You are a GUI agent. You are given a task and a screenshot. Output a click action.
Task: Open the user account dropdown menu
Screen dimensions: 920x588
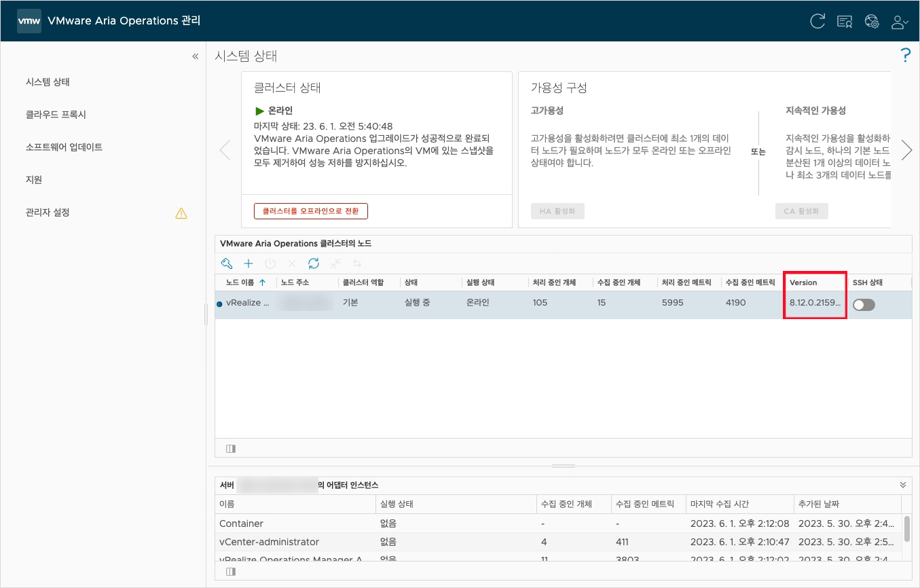(900, 22)
